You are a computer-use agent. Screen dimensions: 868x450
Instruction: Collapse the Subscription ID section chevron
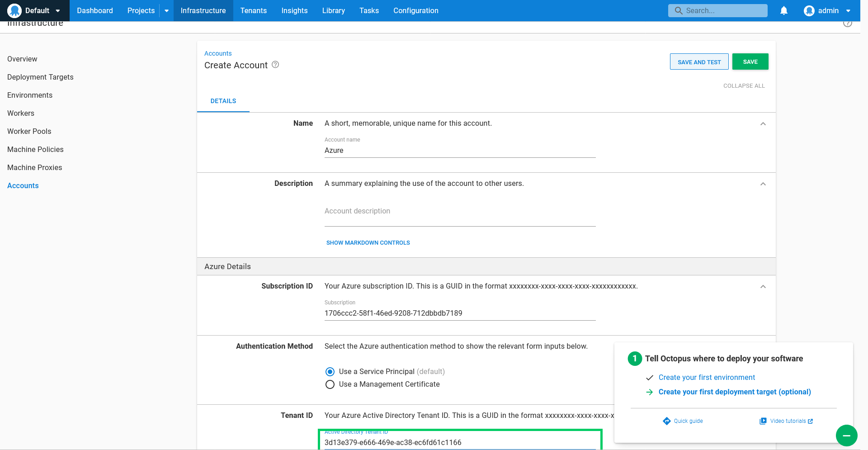(763, 286)
